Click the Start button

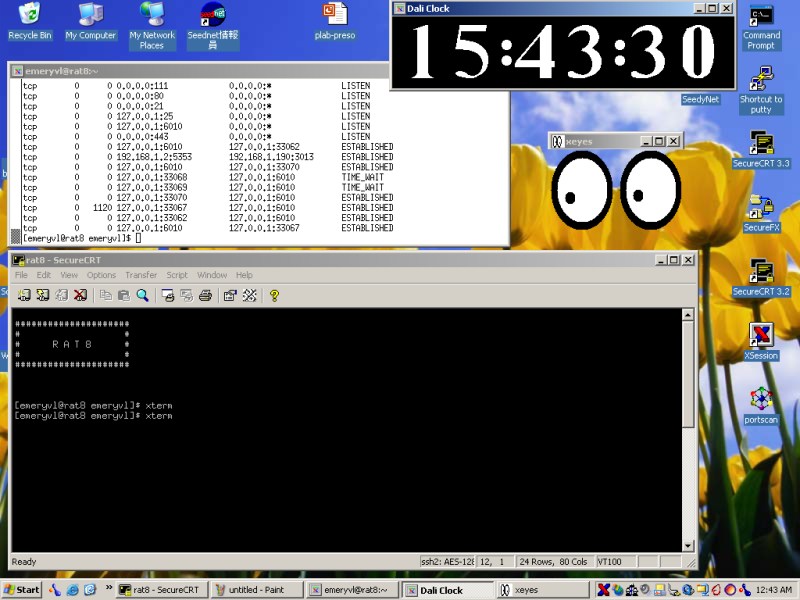22,590
